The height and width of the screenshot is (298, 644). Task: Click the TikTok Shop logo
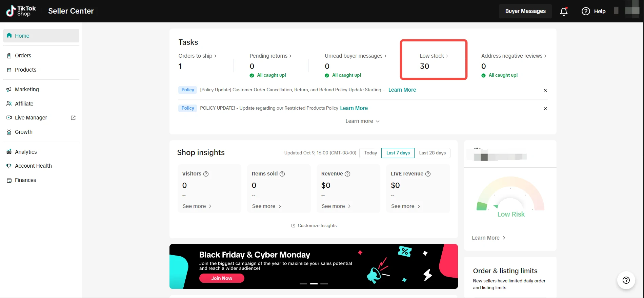point(21,11)
